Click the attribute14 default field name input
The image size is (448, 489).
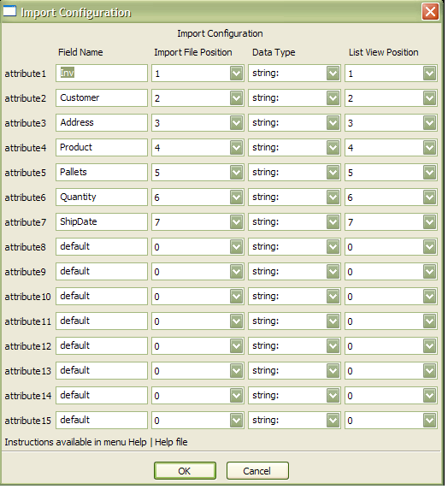pos(102,396)
